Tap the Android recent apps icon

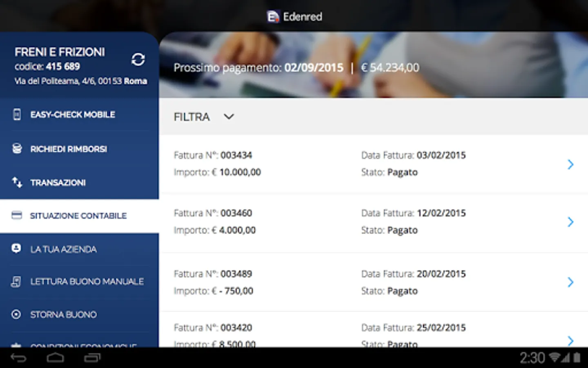pyautogui.click(x=92, y=358)
